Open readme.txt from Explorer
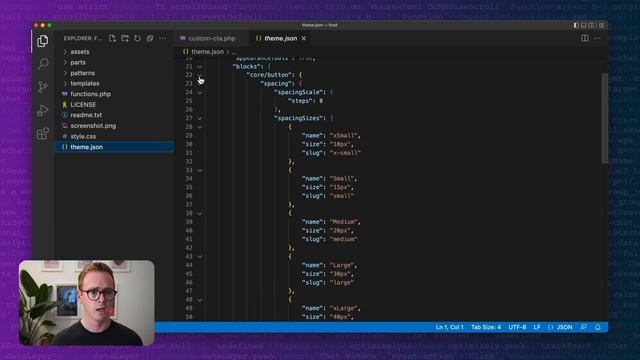The width and height of the screenshot is (640, 360). click(114, 115)
